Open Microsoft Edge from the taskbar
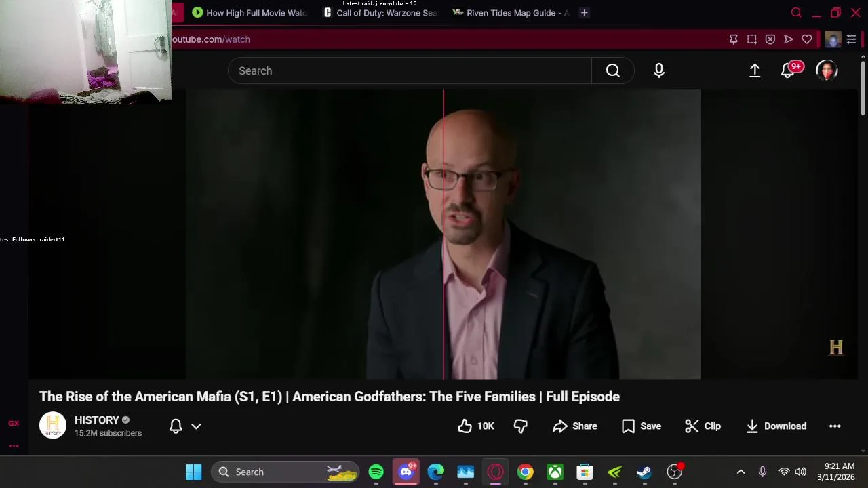Image resolution: width=868 pixels, height=488 pixels. tap(436, 472)
